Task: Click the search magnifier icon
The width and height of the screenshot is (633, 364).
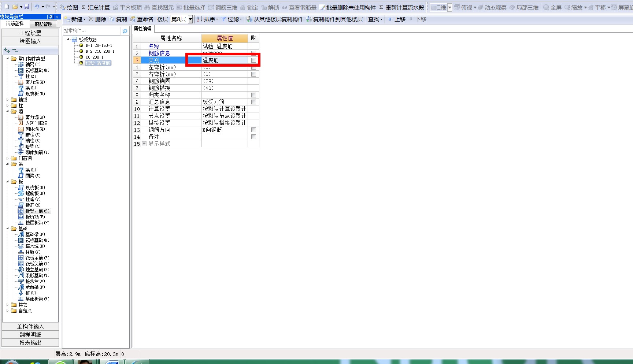Action: point(125,31)
